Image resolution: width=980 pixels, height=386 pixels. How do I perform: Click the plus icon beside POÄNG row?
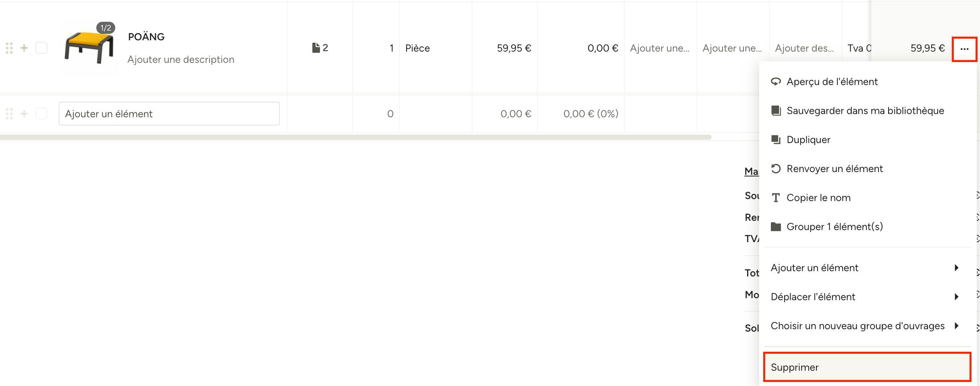pos(24,48)
